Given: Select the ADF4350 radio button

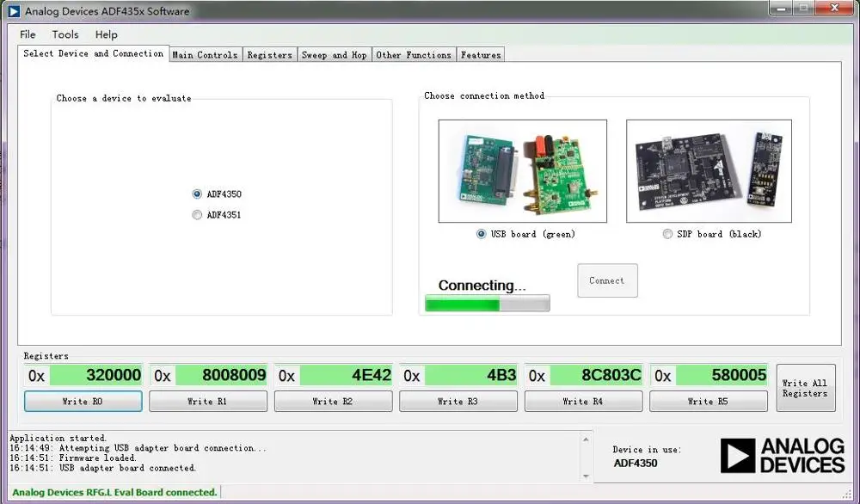Looking at the screenshot, I should tap(197, 194).
